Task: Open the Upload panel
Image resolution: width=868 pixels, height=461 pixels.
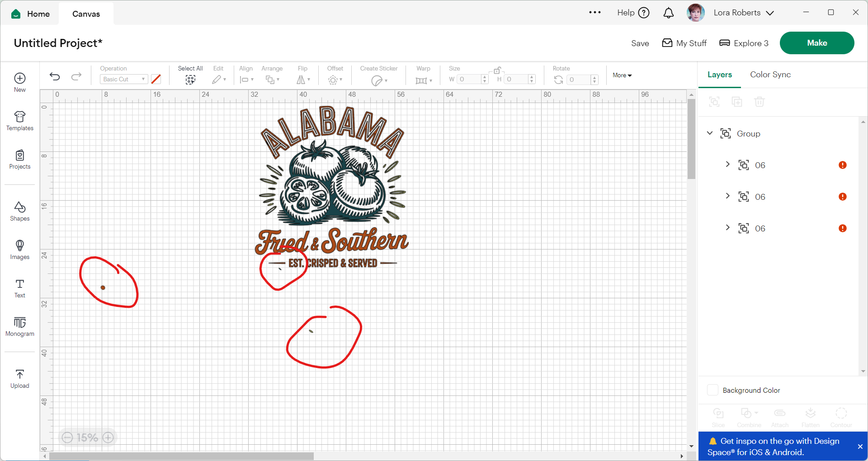Action: coord(19,378)
